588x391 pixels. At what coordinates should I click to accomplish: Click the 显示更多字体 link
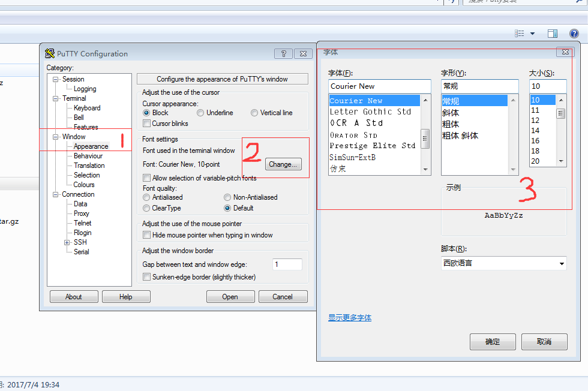[x=350, y=317]
